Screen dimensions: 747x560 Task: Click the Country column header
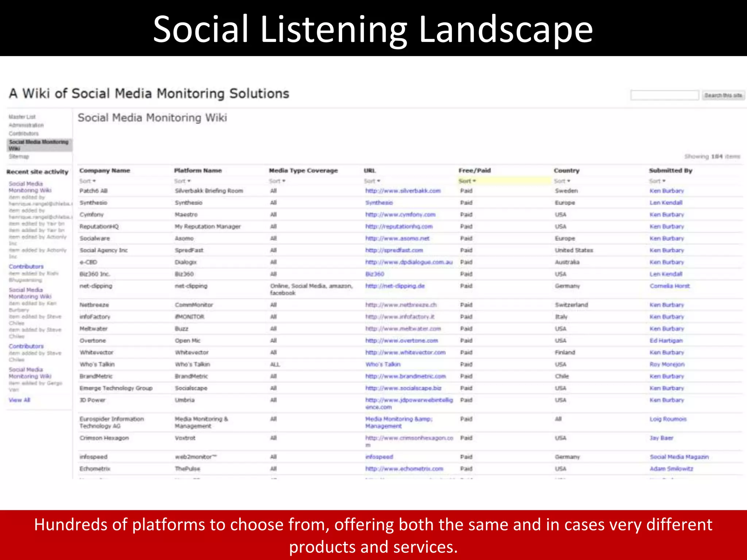(x=566, y=170)
